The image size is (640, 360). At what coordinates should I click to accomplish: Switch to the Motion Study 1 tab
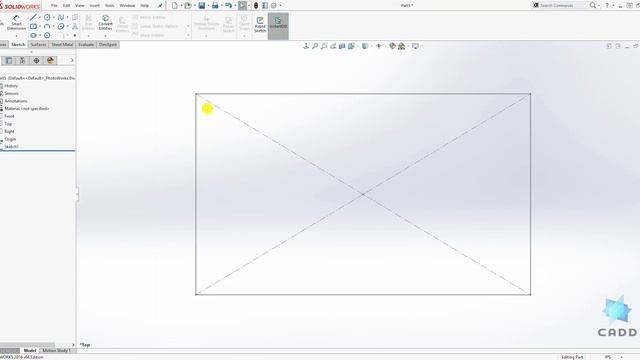[56, 351]
